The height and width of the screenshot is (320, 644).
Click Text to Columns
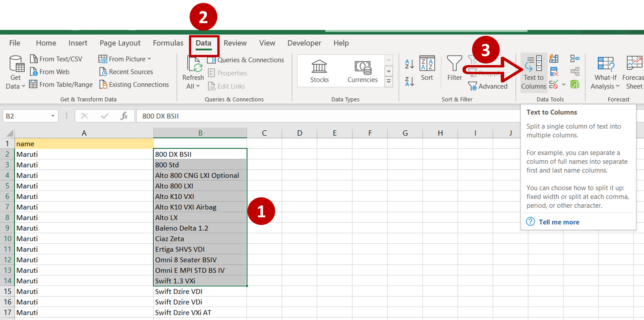pos(534,73)
